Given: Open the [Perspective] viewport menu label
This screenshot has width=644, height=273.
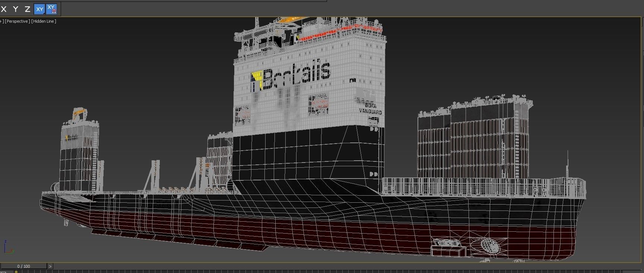Looking at the screenshot, I should coord(17,21).
